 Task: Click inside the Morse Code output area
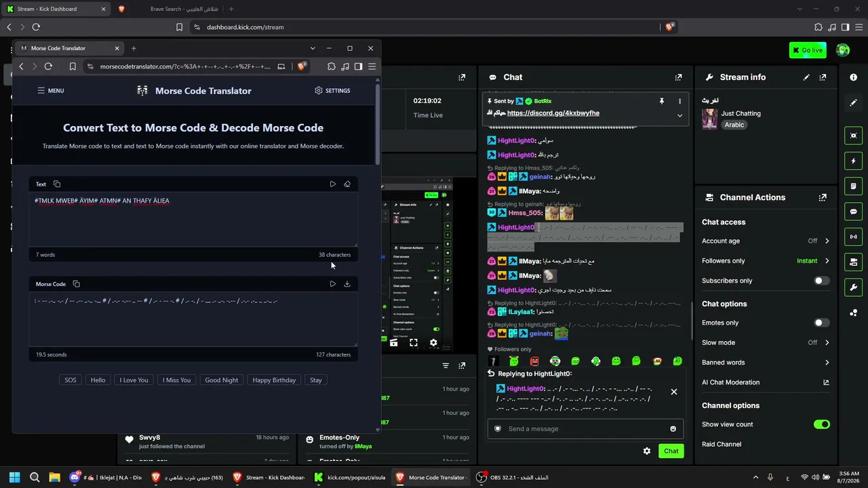point(193,320)
